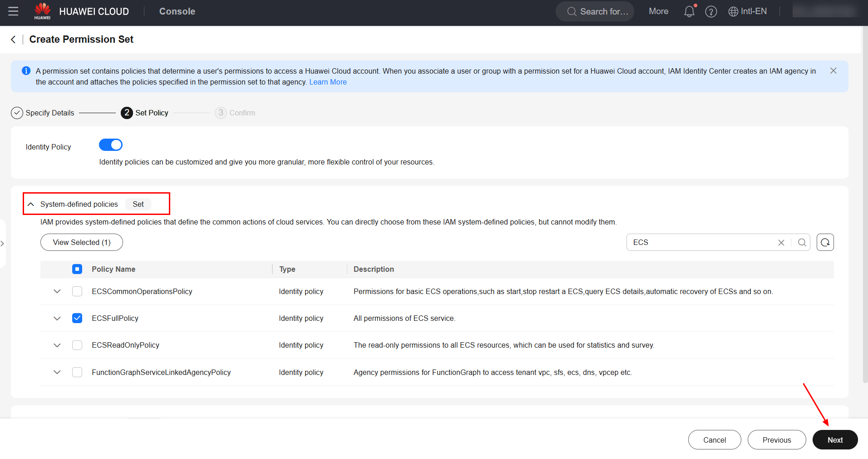Follow the Learn More link
The width and height of the screenshot is (868, 459).
point(328,82)
